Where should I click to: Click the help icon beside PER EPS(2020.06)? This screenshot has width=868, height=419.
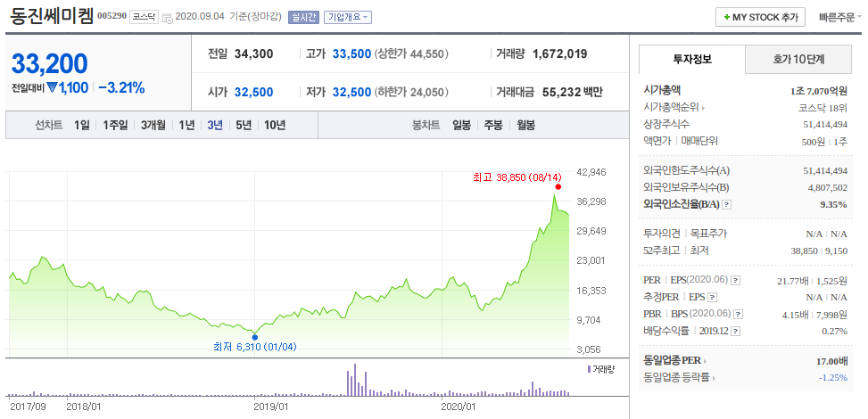(735, 281)
